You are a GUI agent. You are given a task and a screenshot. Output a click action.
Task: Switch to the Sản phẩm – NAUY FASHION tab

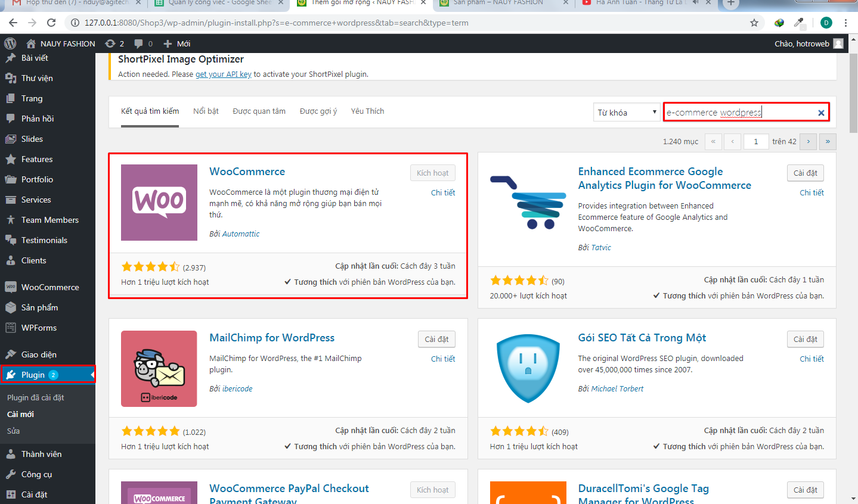point(498,2)
